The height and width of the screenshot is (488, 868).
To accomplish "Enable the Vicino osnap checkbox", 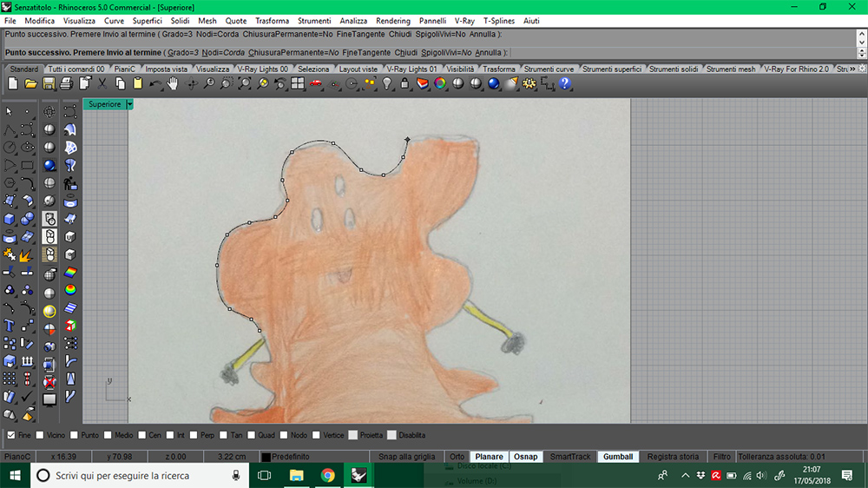I will 40,435.
